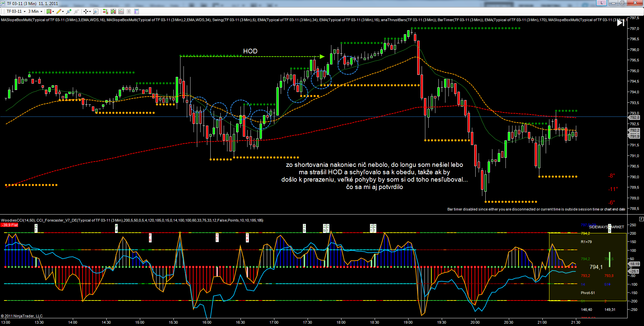
Task: Restore down the chart window
Action: (x=622, y=3)
